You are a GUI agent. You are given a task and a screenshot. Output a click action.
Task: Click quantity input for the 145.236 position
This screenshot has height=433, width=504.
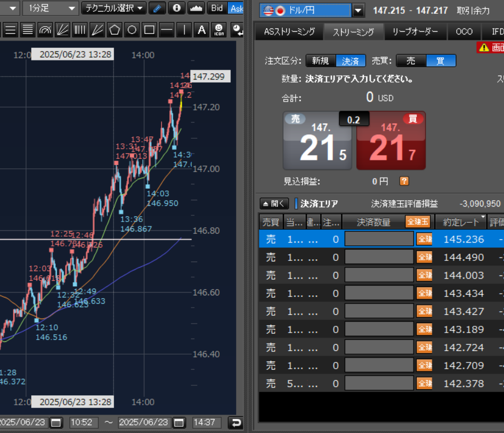[x=379, y=240]
